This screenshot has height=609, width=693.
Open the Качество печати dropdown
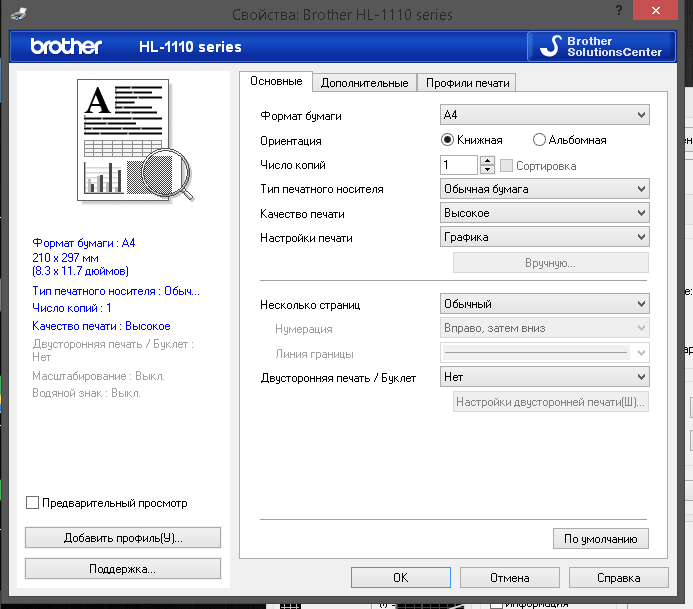[544, 213]
